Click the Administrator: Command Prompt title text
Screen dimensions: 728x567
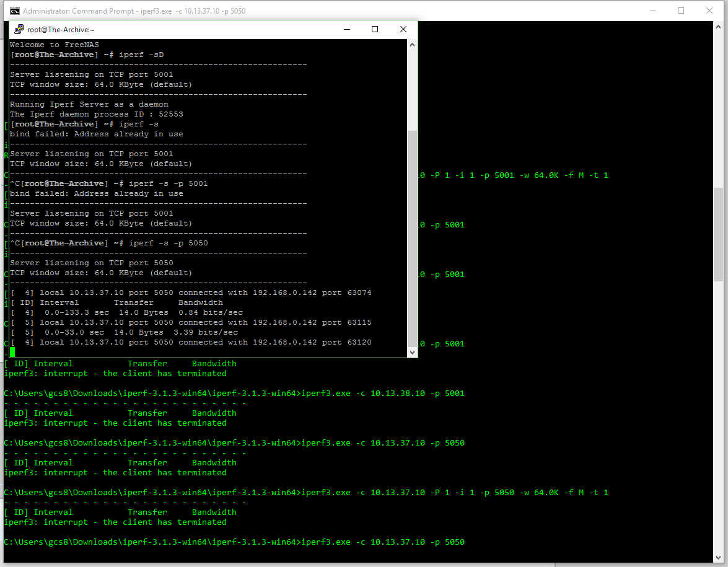tap(134, 11)
